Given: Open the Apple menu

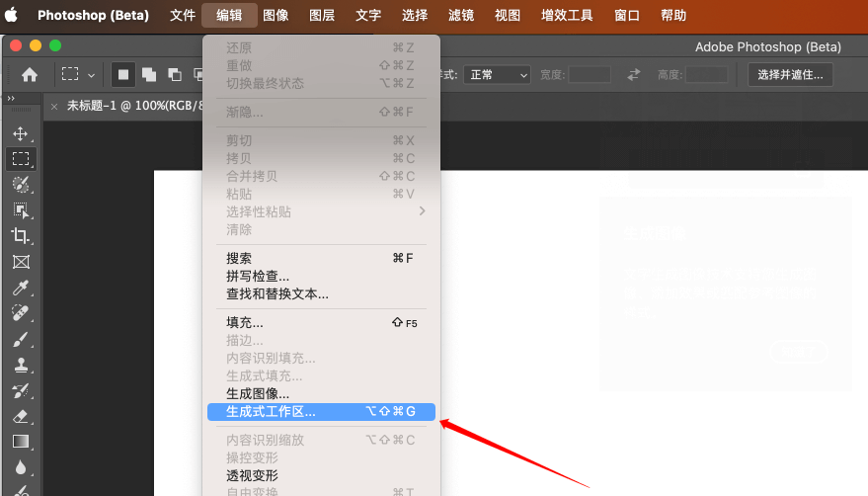Looking at the screenshot, I should [11, 15].
